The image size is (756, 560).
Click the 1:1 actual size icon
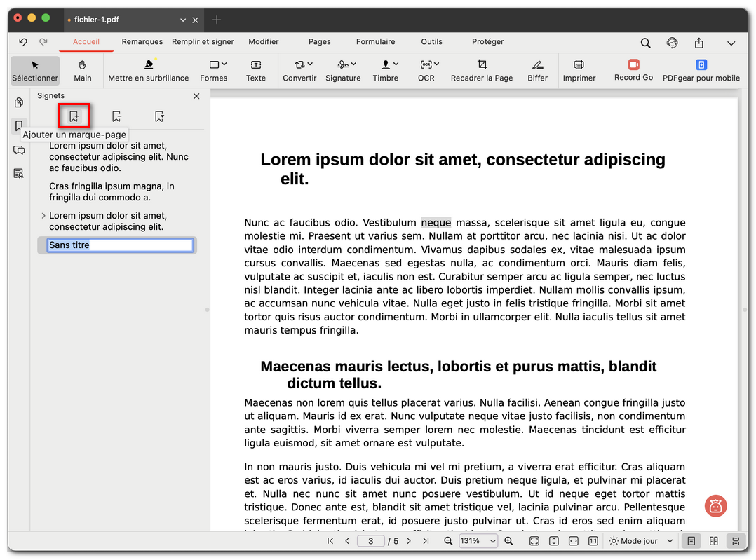pyautogui.click(x=592, y=541)
